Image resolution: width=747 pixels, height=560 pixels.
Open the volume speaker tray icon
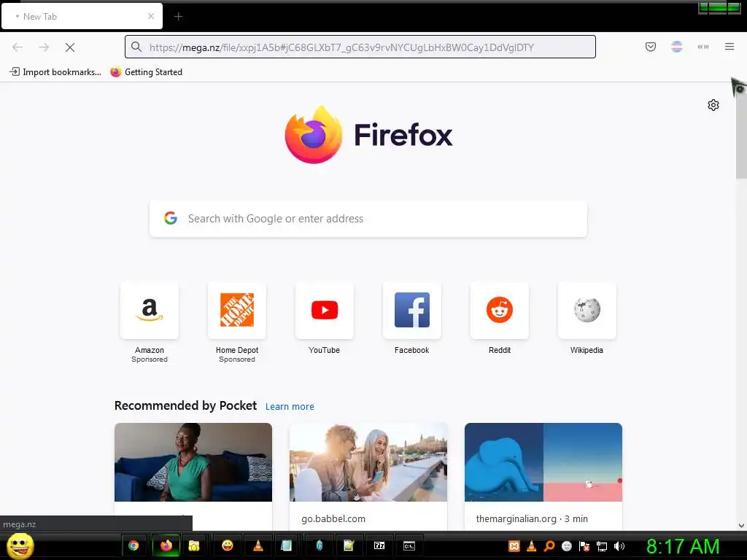click(619, 546)
